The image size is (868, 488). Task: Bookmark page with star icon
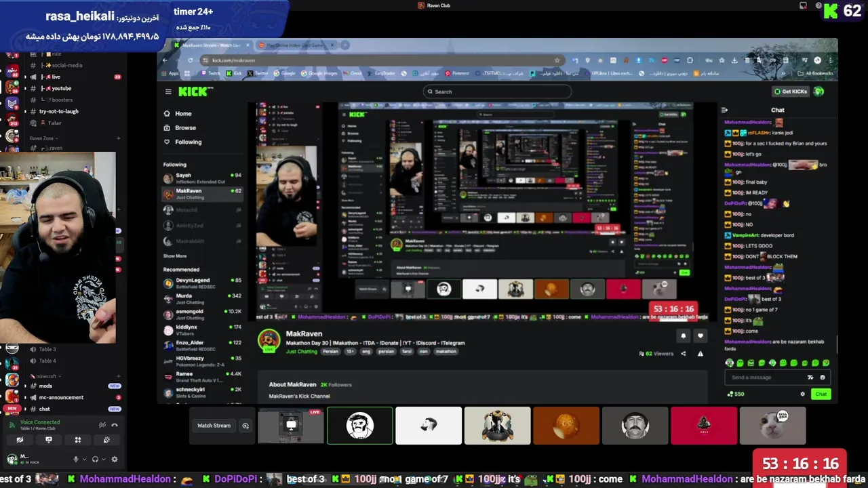(x=557, y=60)
